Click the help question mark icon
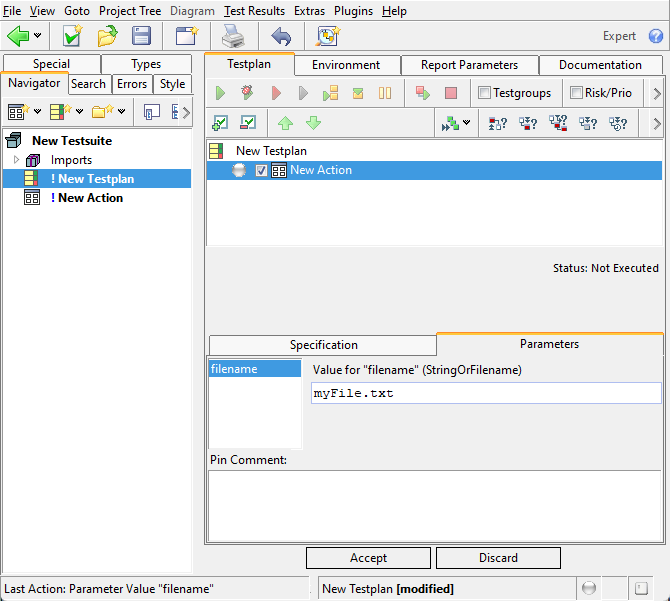The image size is (670, 601). coord(655,36)
